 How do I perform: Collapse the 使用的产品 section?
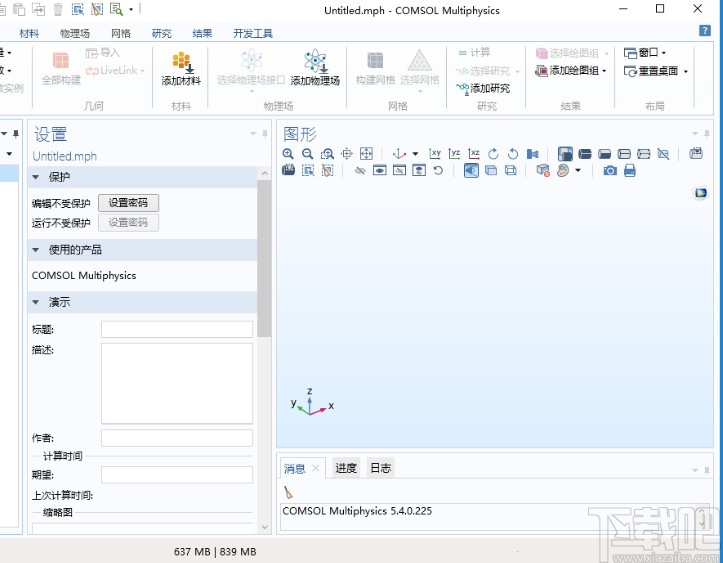click(36, 250)
